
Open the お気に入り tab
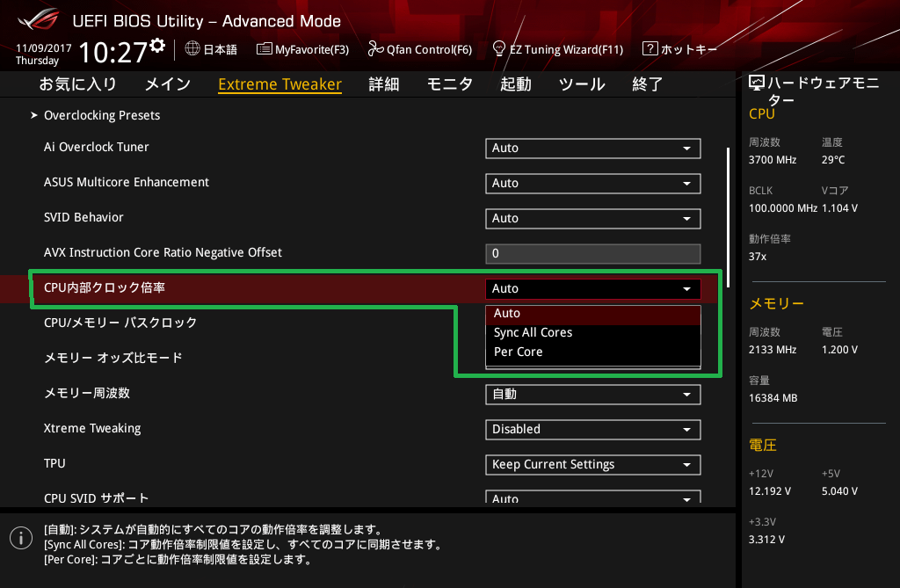pyautogui.click(x=77, y=84)
